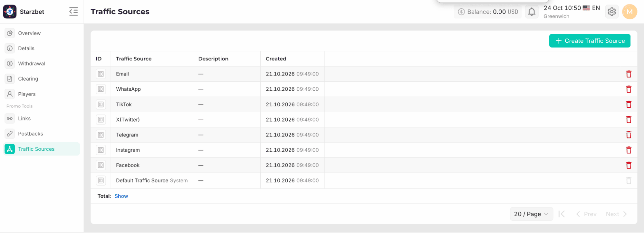Open the Withdrawal page
644x233 pixels.
coord(42,64)
